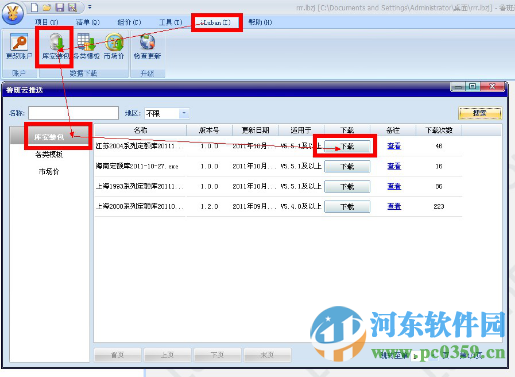Click the 备注 column header
The width and height of the screenshot is (515, 377).
[393, 130]
